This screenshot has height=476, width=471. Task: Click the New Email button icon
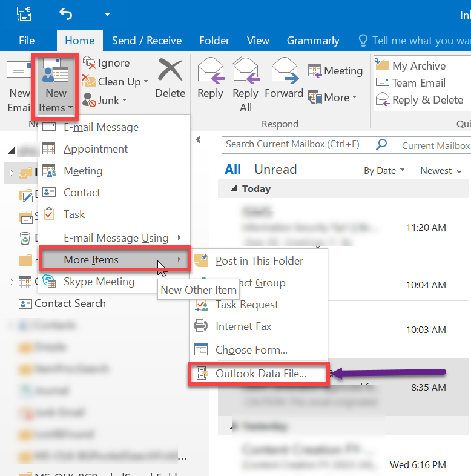[x=19, y=70]
